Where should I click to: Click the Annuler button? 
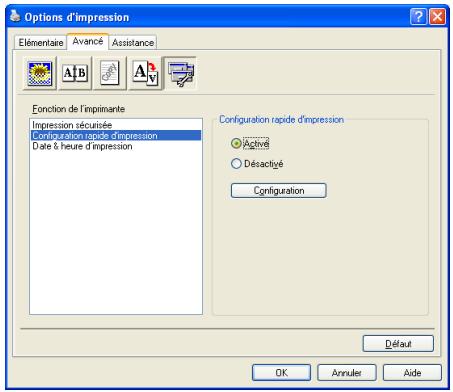tap(347, 373)
